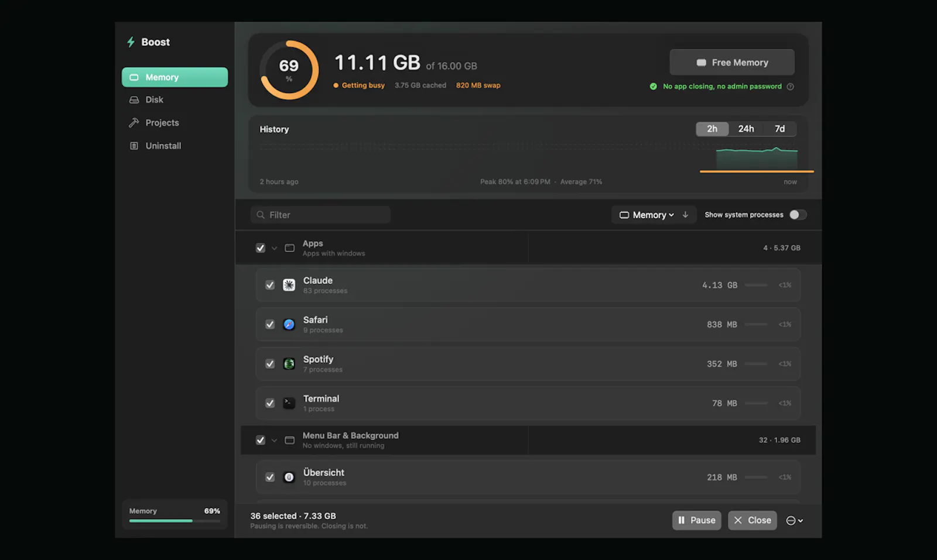Collapse the Apps group chevron

click(274, 248)
